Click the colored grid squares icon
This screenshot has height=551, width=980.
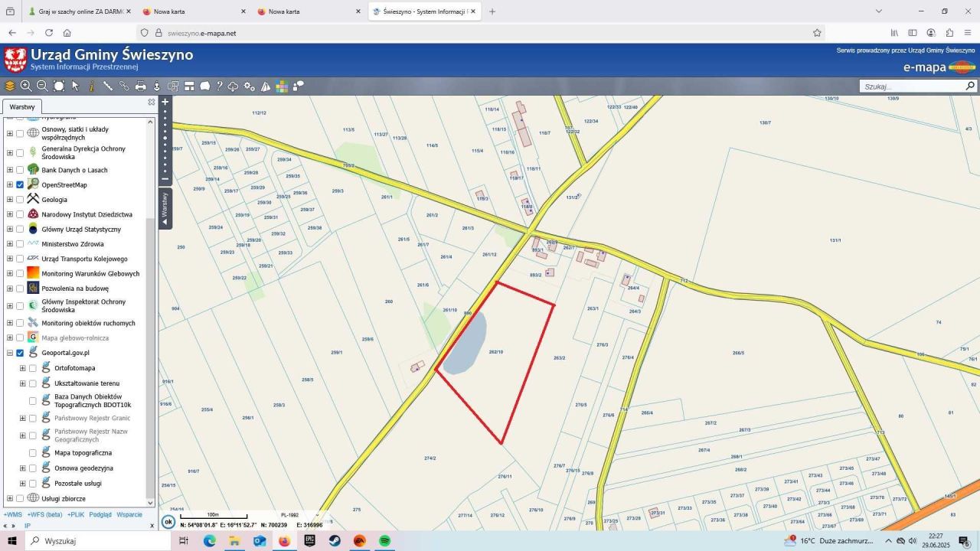pos(282,86)
